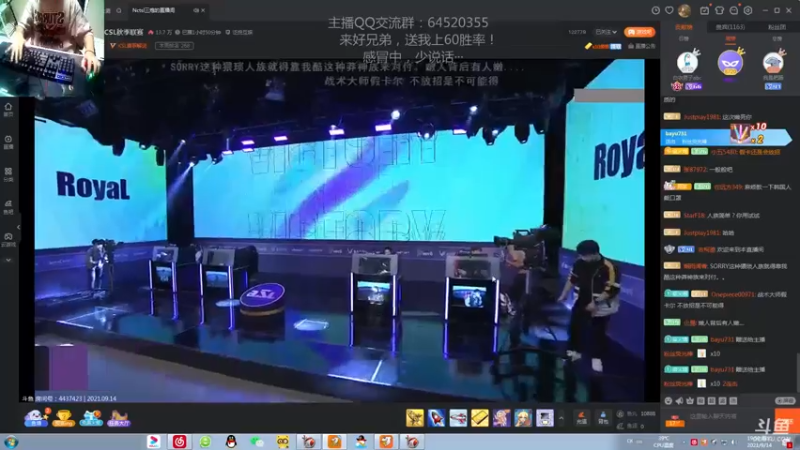Switch to contribution ranking tab

point(684,27)
